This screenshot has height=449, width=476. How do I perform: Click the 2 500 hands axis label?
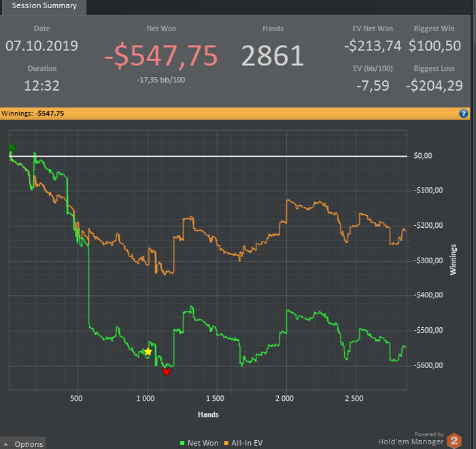354,398
